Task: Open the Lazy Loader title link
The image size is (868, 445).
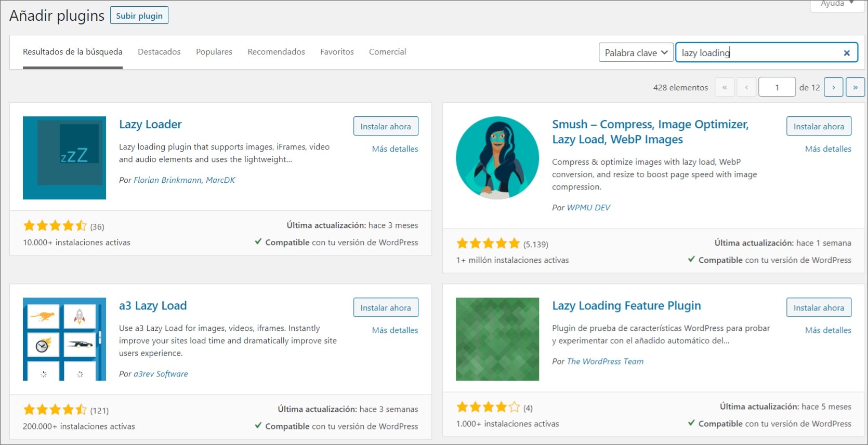Action: [x=150, y=125]
